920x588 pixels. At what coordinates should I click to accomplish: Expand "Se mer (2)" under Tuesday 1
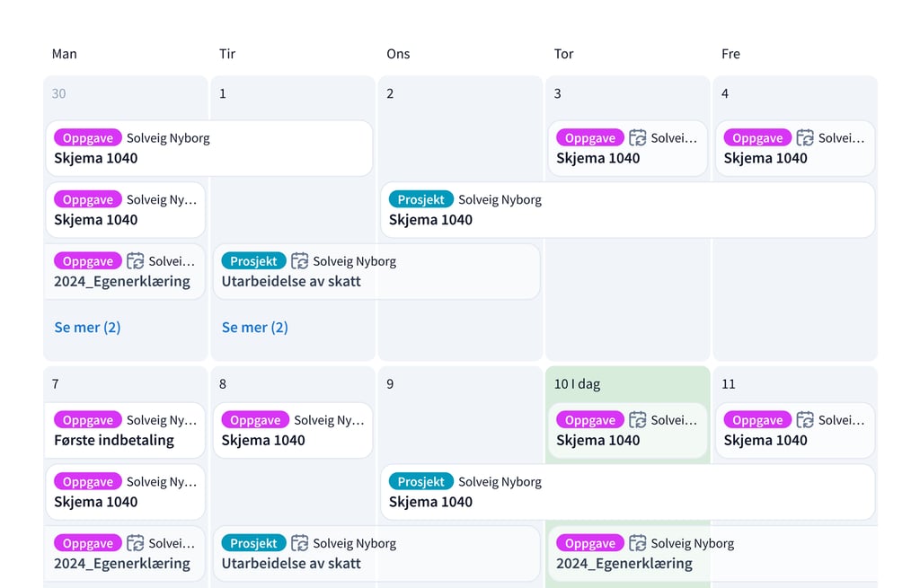coord(255,328)
